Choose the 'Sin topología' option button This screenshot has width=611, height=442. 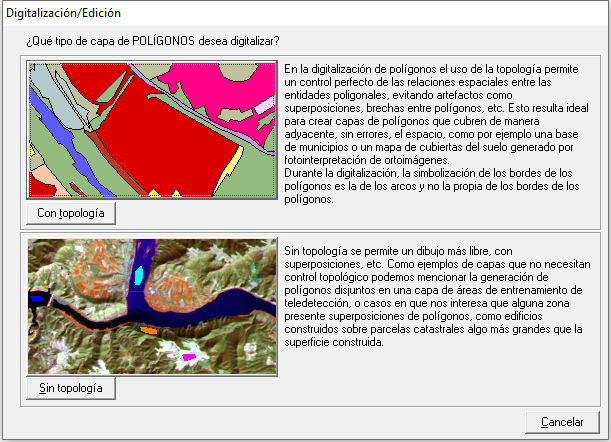71,387
